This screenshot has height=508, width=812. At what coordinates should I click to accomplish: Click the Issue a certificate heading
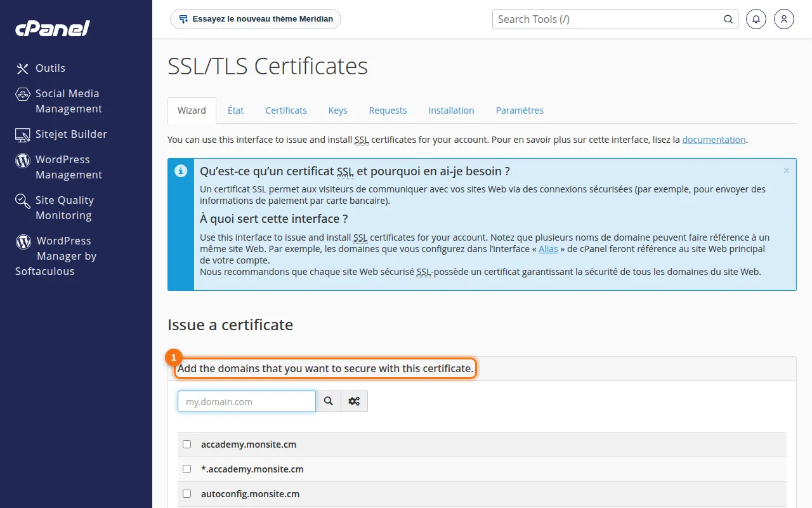(x=230, y=325)
